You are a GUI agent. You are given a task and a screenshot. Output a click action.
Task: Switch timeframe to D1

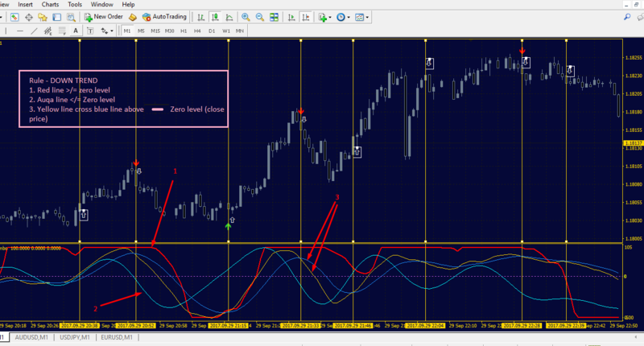click(x=212, y=31)
